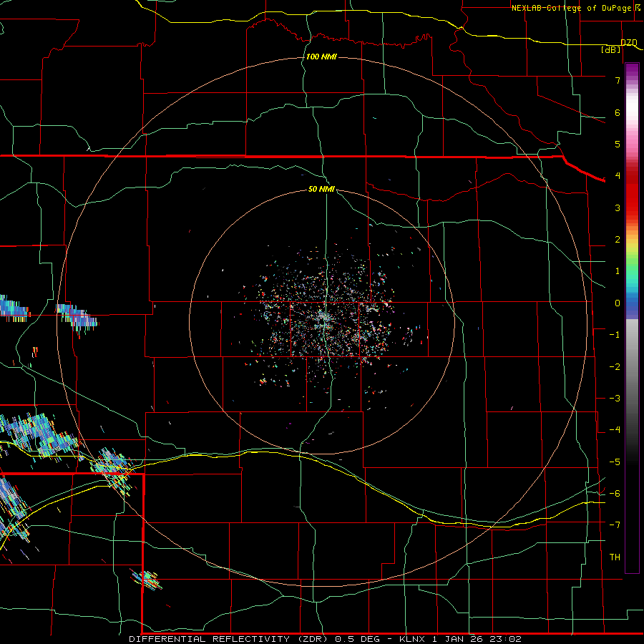
Task: Click the KLNX station identifier in caption
Action: 412,639
